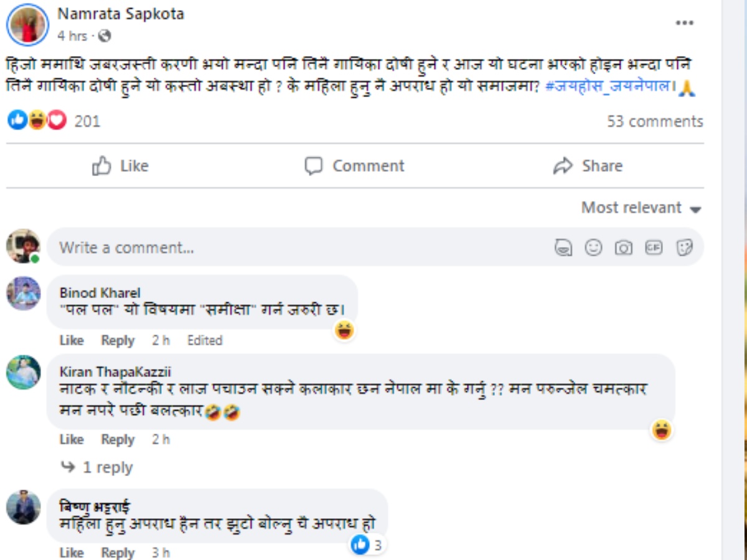This screenshot has height=560, width=747.
Task: Click the public audience globe icon
Action: 105,36
